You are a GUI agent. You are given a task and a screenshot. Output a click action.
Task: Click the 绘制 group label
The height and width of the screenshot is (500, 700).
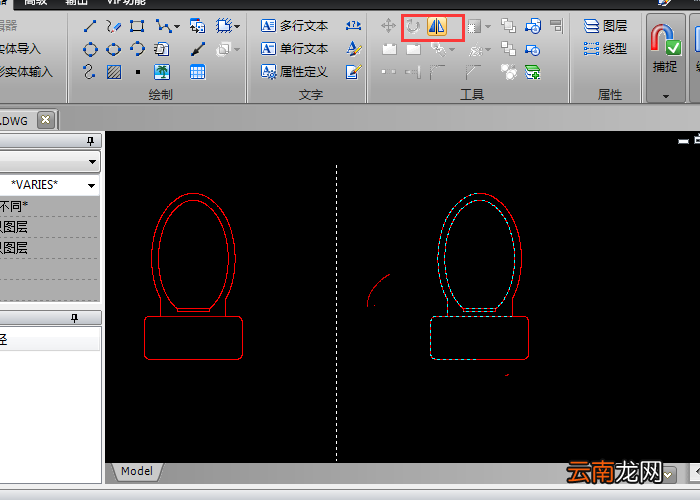[x=160, y=95]
